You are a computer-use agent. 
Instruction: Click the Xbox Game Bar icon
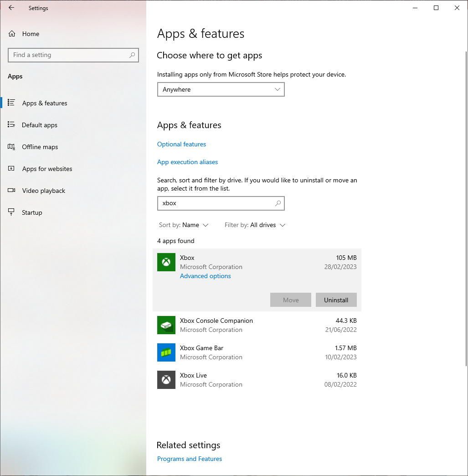point(166,352)
